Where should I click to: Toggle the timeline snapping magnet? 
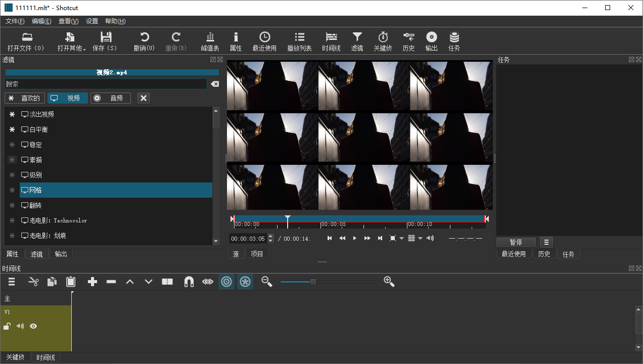click(189, 282)
